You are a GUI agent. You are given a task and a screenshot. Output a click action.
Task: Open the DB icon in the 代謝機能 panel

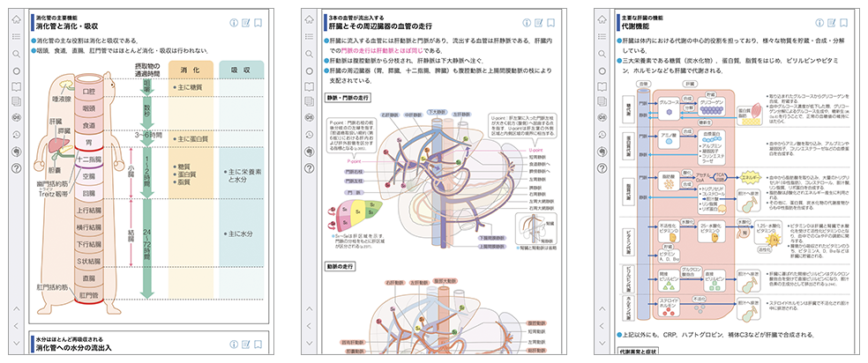coord(602,118)
